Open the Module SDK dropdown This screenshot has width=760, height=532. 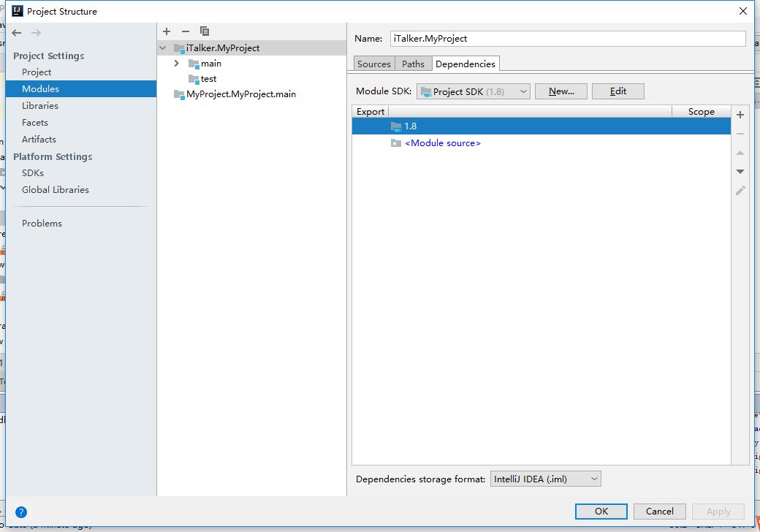(x=473, y=91)
